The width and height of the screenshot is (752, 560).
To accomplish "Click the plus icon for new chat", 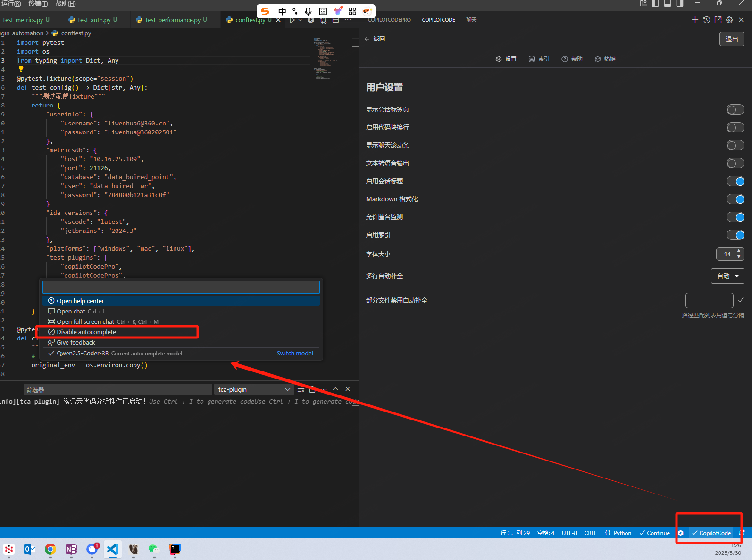I will pyautogui.click(x=695, y=20).
